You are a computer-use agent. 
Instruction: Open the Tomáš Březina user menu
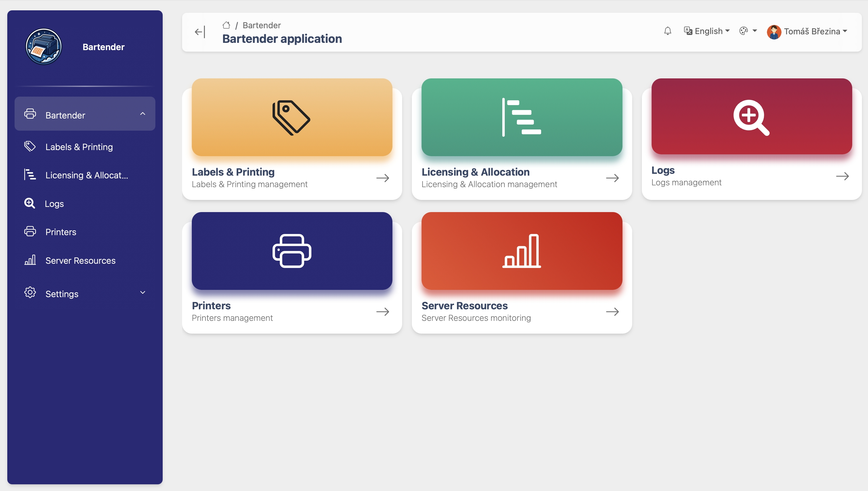(x=807, y=31)
